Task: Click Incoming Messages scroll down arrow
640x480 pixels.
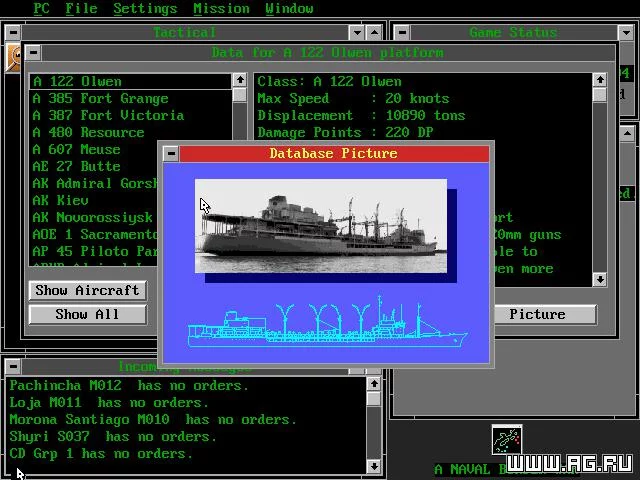Action: (373, 466)
